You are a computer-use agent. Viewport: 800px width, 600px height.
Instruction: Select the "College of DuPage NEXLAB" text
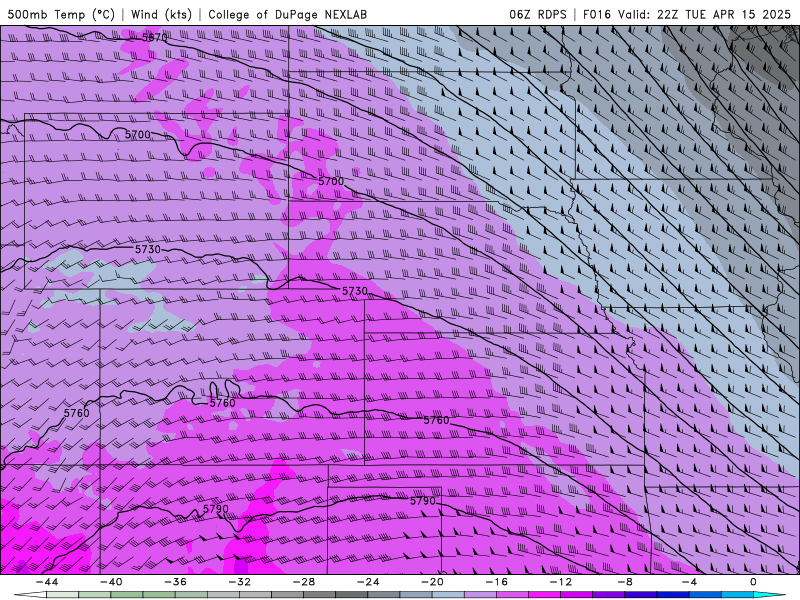287,14
